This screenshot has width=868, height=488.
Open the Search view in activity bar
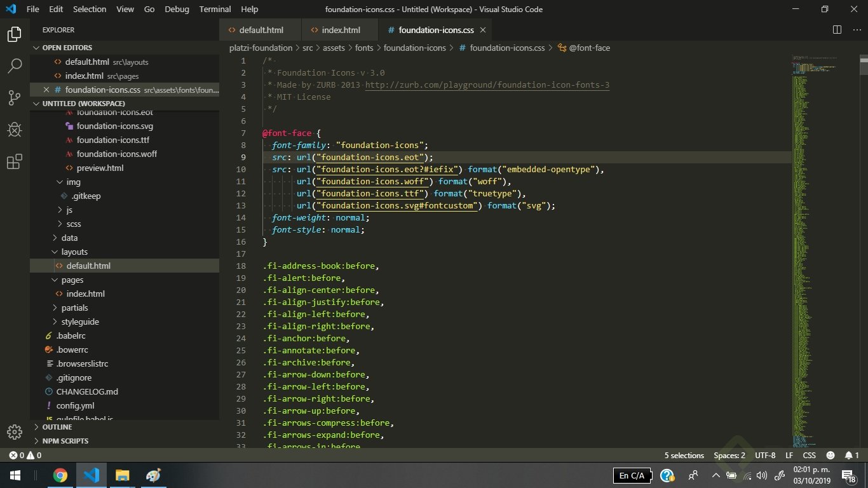click(x=14, y=65)
